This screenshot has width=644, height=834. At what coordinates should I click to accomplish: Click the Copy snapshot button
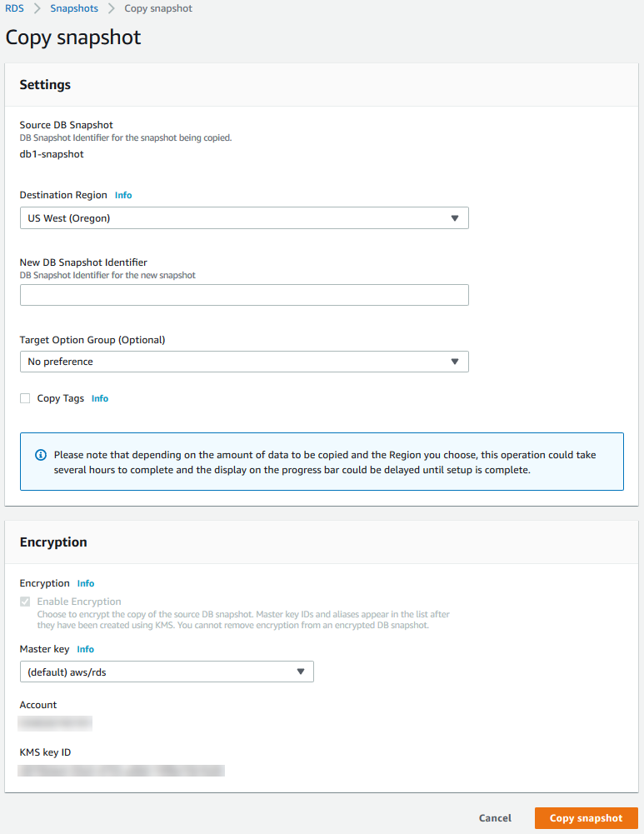(x=585, y=818)
